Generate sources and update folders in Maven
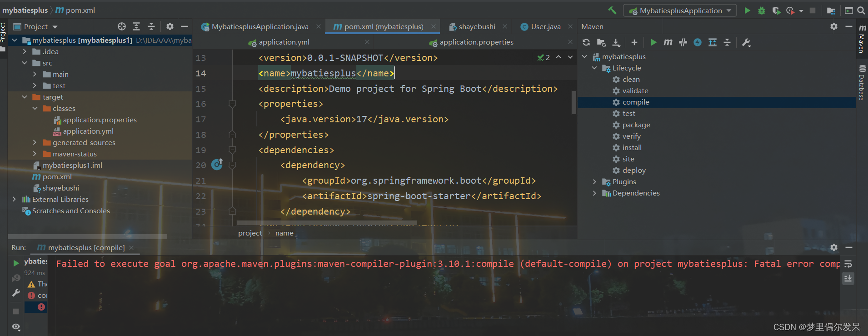This screenshot has width=868, height=336. click(601, 42)
